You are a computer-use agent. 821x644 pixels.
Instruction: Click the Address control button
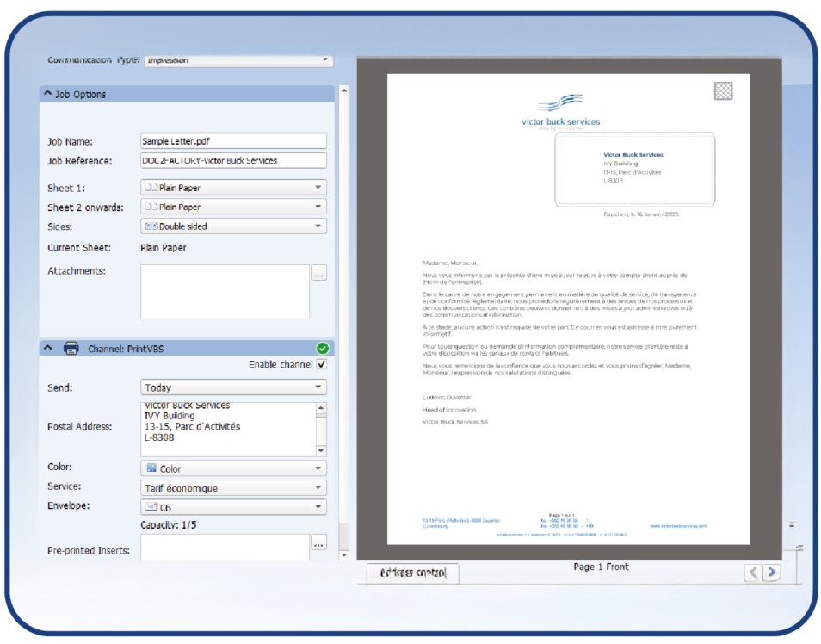pos(412,573)
